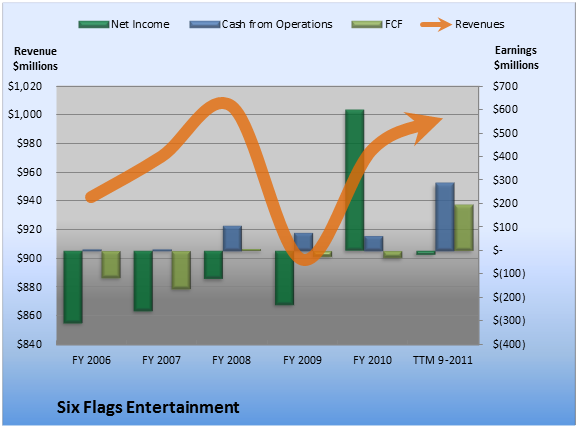The image size is (577, 427).
Task: Click the orange Revenues legend arrow
Action: (436, 25)
